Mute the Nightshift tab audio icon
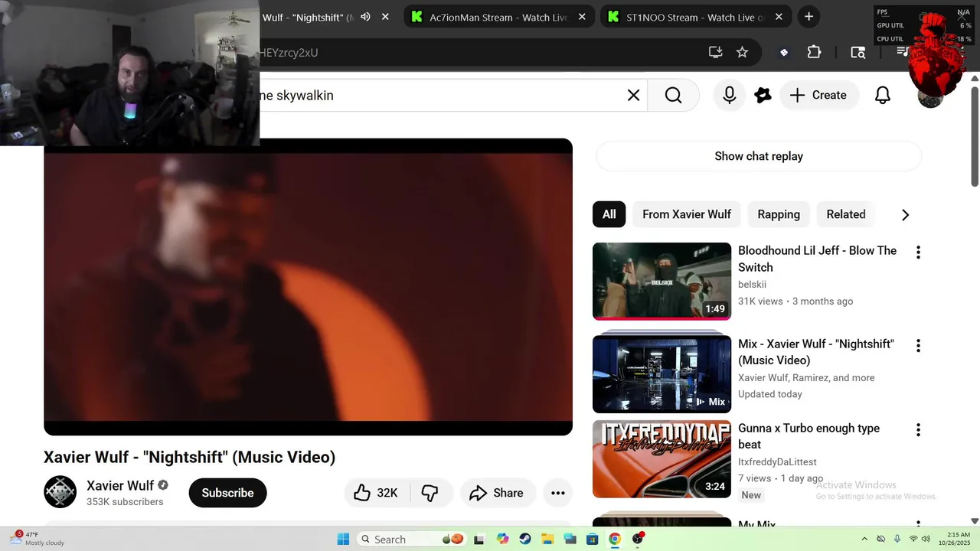Viewport: 980px width, 551px height. [x=365, y=17]
